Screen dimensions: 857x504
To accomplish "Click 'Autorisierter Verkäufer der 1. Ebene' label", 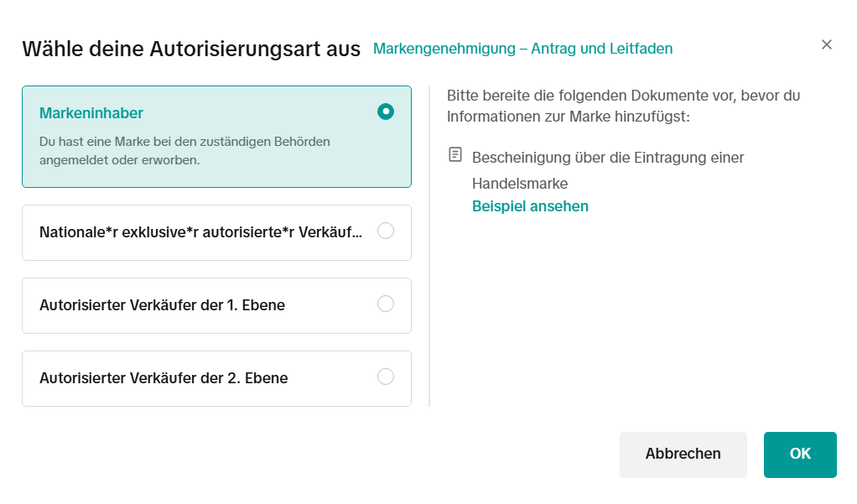I will 163,305.
